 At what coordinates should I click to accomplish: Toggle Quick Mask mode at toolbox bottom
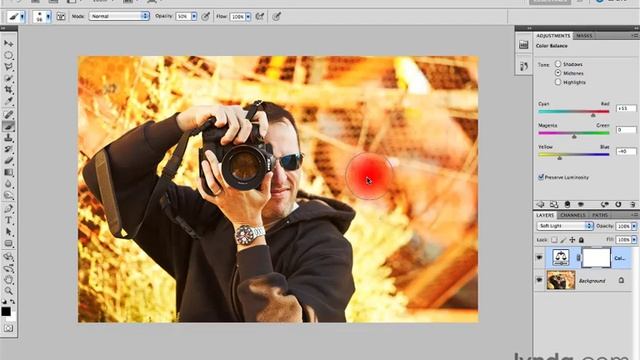coord(9,328)
